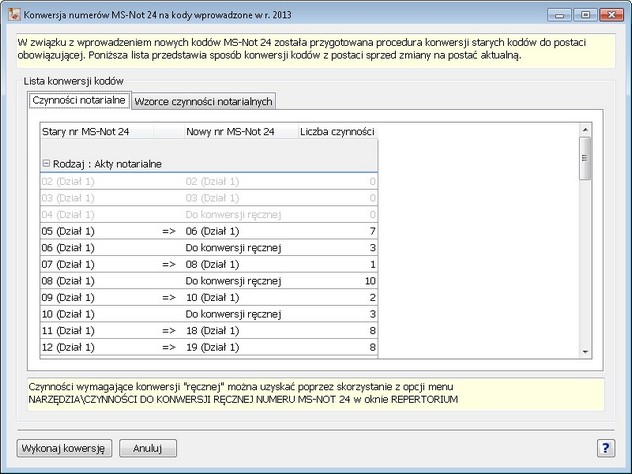
Task: Click the Anuluj button
Action: 148,448
